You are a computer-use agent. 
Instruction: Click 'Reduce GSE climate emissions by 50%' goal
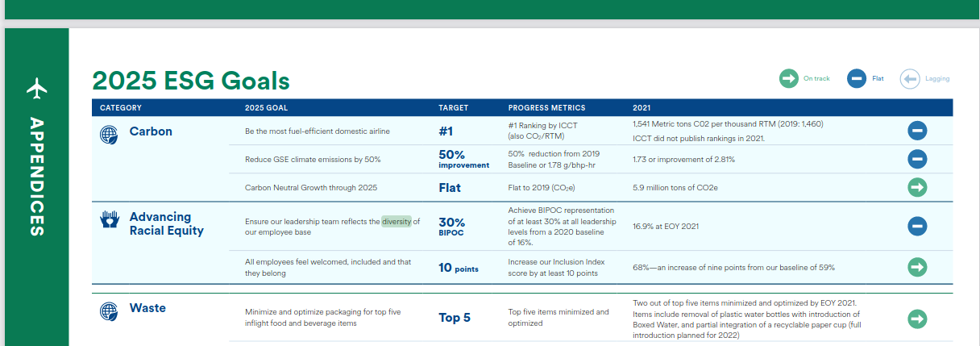313,160
